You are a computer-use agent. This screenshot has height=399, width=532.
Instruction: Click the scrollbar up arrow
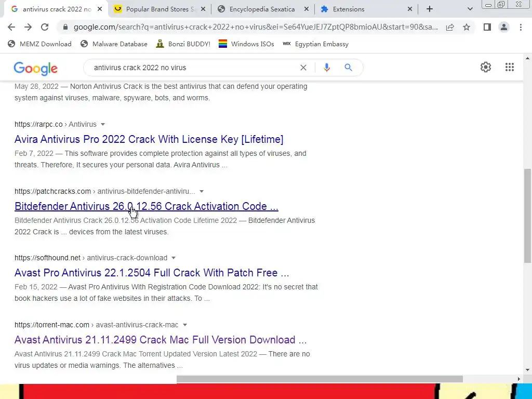coord(527,58)
